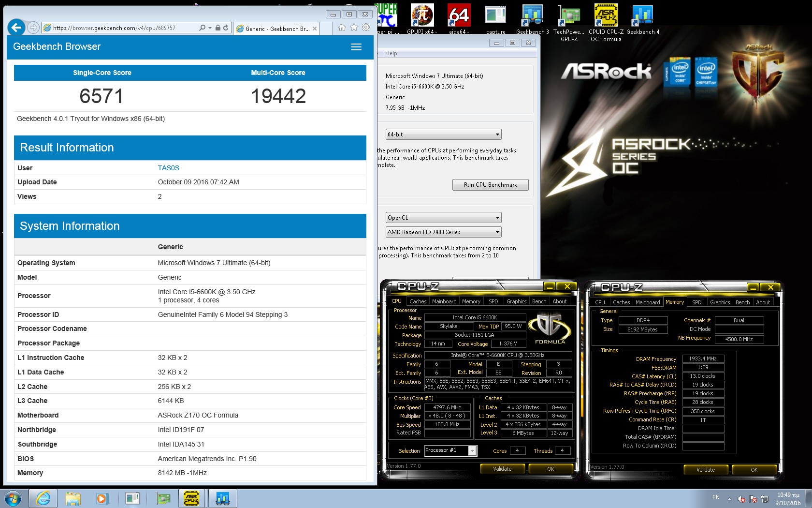Open the favorites star icon
The image size is (812, 508).
(354, 28)
